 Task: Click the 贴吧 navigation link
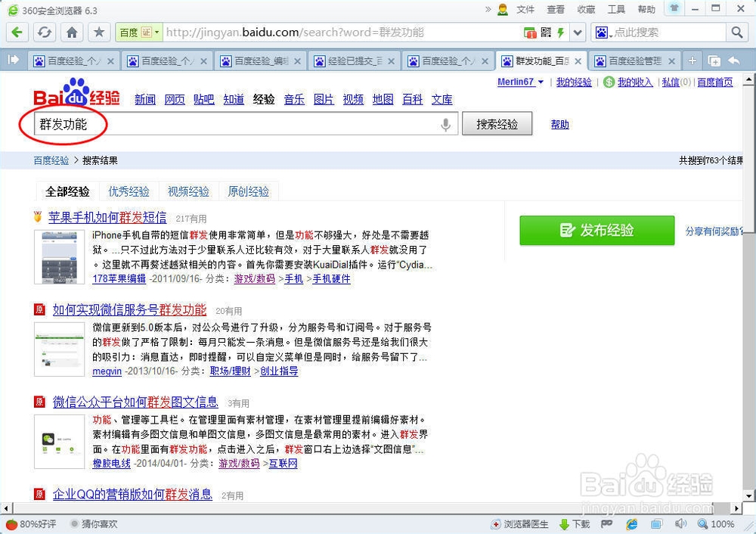tap(204, 99)
